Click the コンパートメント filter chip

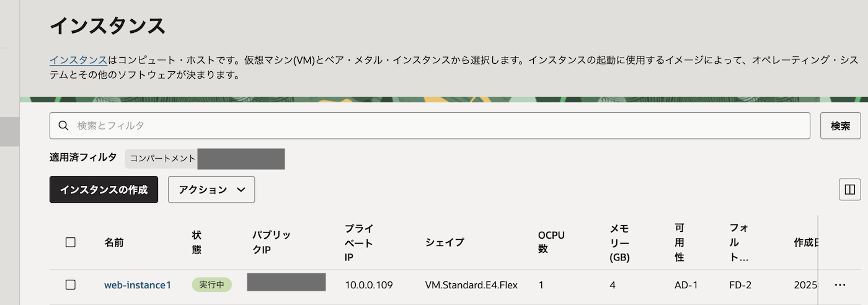point(205,159)
